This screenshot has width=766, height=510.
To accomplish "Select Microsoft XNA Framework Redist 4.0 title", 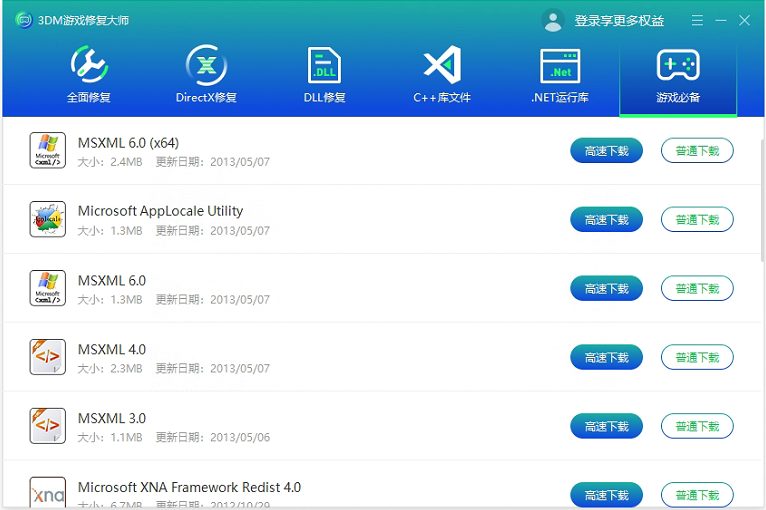I will (190, 487).
